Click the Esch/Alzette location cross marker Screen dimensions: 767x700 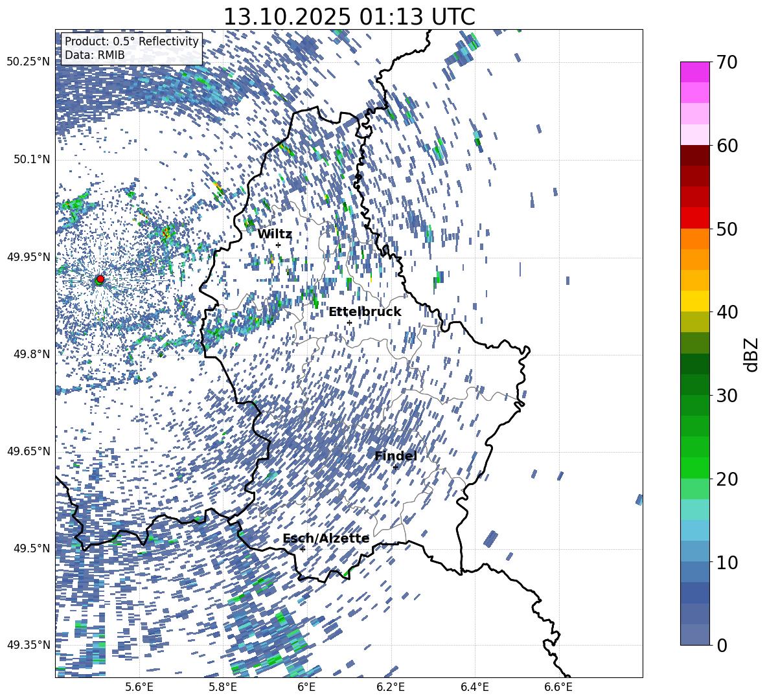303,549
